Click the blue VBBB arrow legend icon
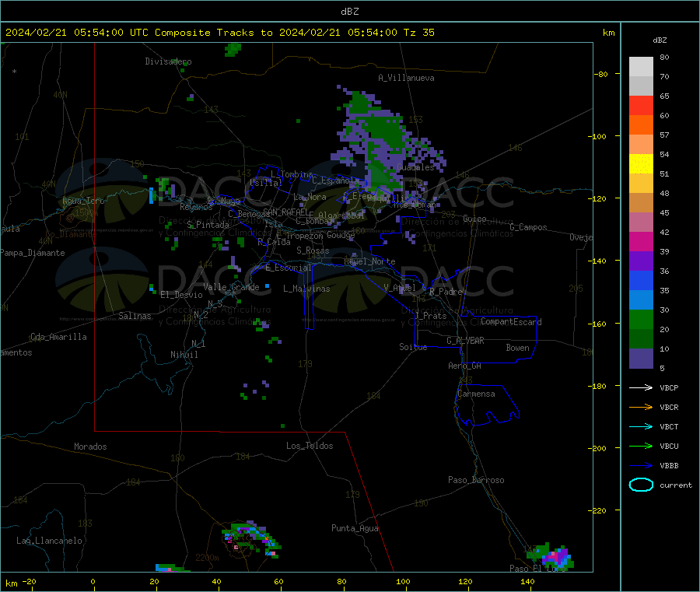Screen dimensions: 700x592 coord(641,465)
